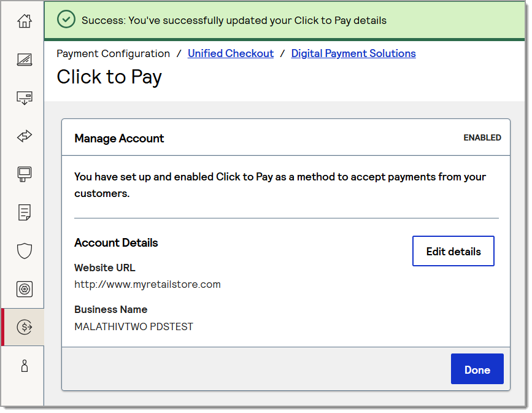Click the myretailstore.com website URL text
Viewport: 532px width, 413px height.
click(147, 284)
